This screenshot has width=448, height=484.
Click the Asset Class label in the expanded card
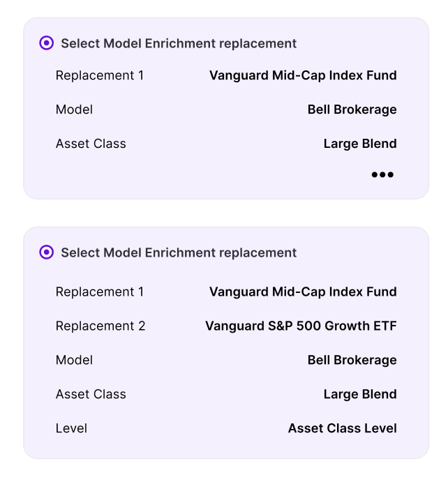[91, 394]
